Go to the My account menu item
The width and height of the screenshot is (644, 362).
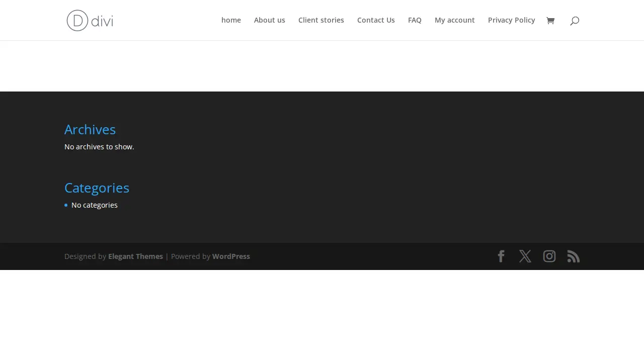click(x=455, y=20)
